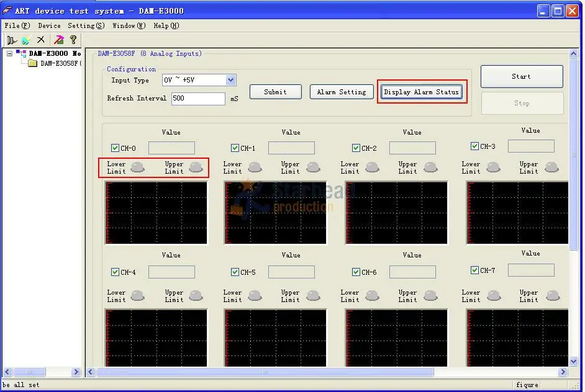Uncheck the CH-5 channel checkbox
The image size is (585, 392).
[235, 272]
